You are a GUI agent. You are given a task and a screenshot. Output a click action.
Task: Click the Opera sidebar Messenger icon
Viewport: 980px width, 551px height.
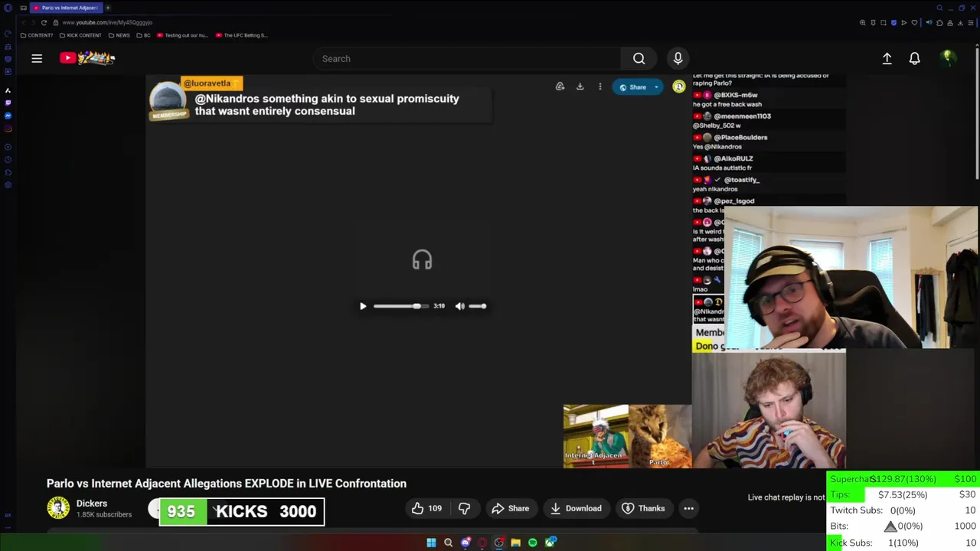click(8, 116)
